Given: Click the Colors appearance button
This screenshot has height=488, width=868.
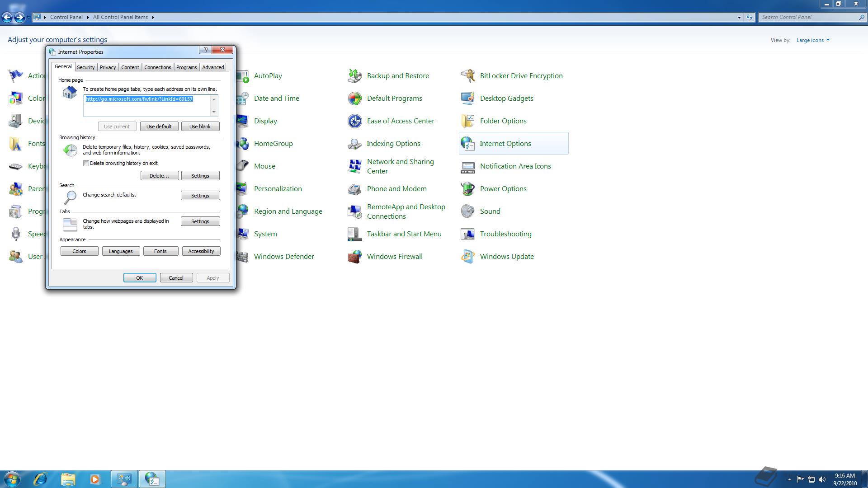Looking at the screenshot, I should click(80, 251).
